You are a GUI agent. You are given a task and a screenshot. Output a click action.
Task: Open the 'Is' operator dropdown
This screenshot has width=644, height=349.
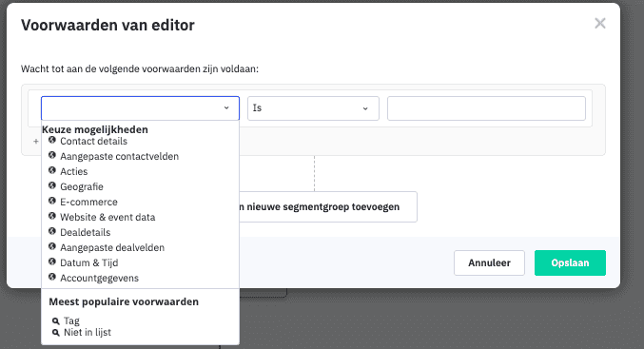pos(313,108)
